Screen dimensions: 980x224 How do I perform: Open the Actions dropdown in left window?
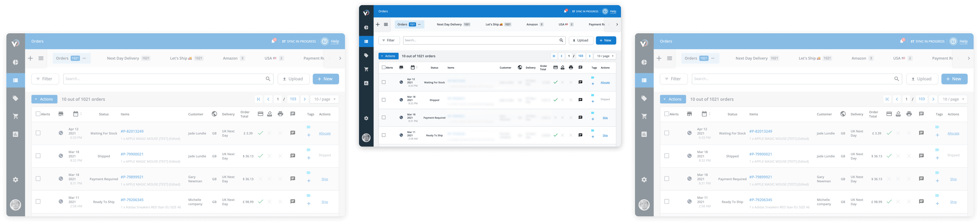44,99
